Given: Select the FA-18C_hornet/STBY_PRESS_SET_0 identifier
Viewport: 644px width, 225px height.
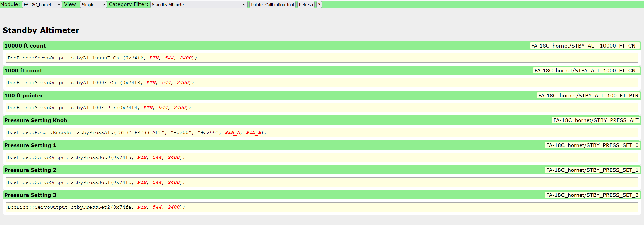Looking at the screenshot, I should 592,145.
